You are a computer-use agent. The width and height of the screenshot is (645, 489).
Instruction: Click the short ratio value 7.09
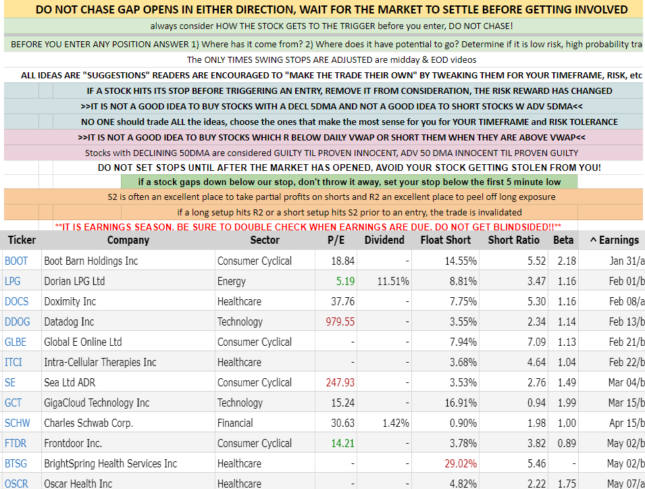coord(536,342)
